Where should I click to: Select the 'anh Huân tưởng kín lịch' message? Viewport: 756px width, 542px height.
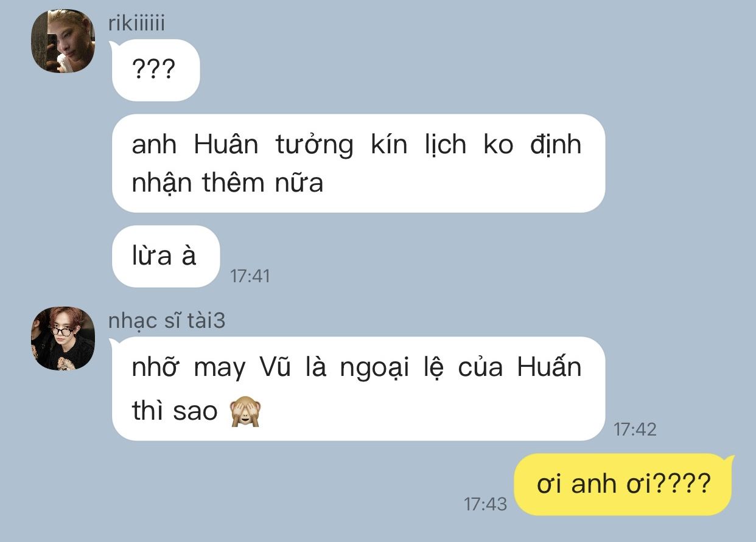pos(359,164)
